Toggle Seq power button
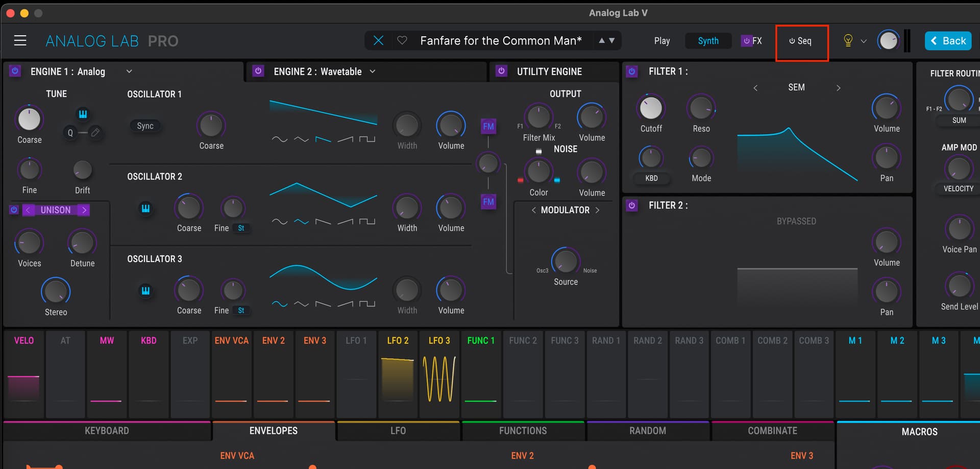Image resolution: width=980 pixels, height=469 pixels. click(792, 41)
